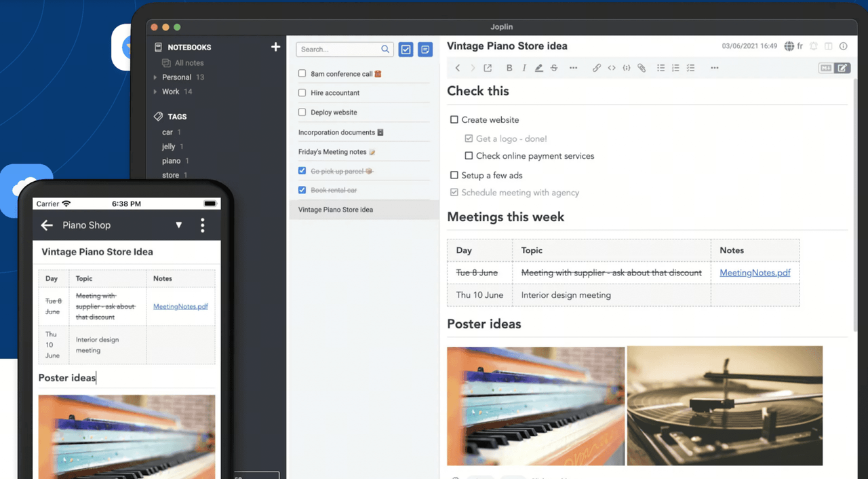Click the turntable poster image
868x479 pixels.
tap(724, 406)
